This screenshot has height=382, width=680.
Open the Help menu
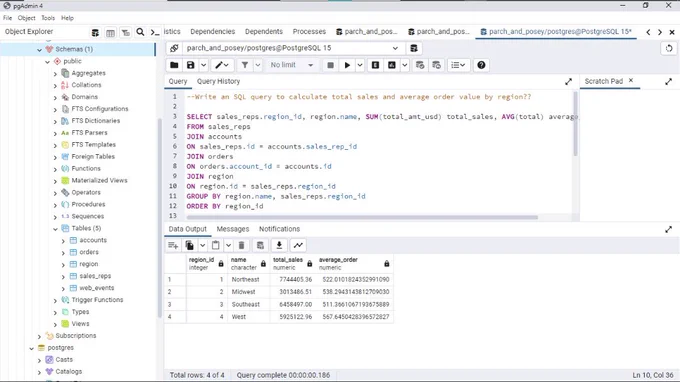click(x=67, y=18)
